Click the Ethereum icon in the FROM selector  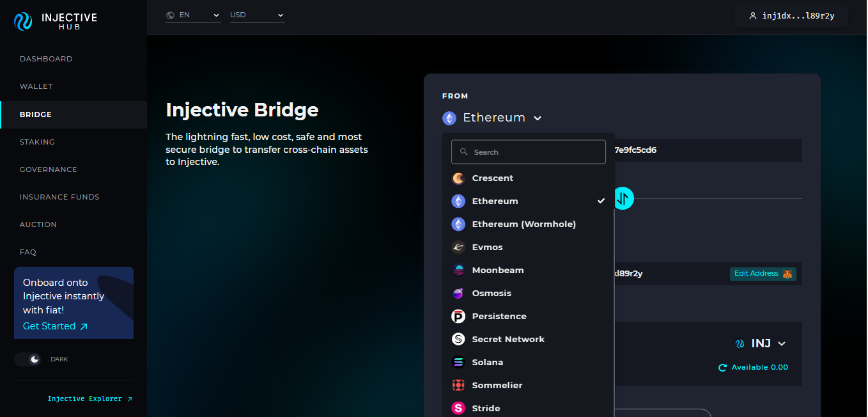(x=449, y=118)
